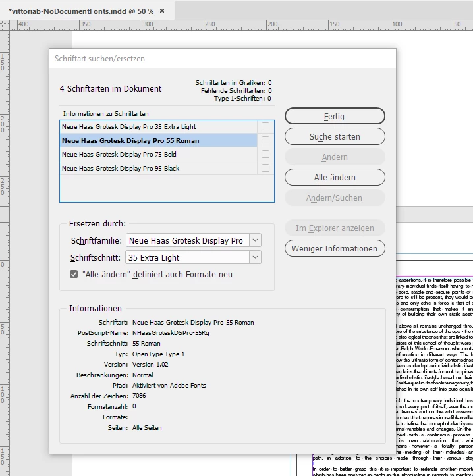Click the PostScript name NHaasGroteskDSPro-55Rg

pyautogui.click(x=171, y=333)
